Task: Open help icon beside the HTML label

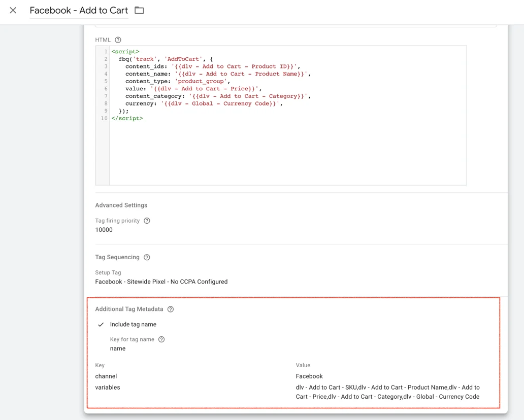Action: pyautogui.click(x=118, y=40)
